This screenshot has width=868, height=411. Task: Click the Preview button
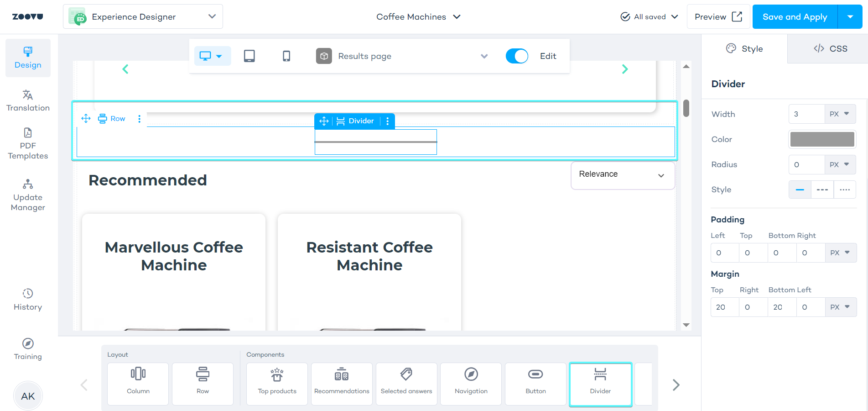pos(718,17)
